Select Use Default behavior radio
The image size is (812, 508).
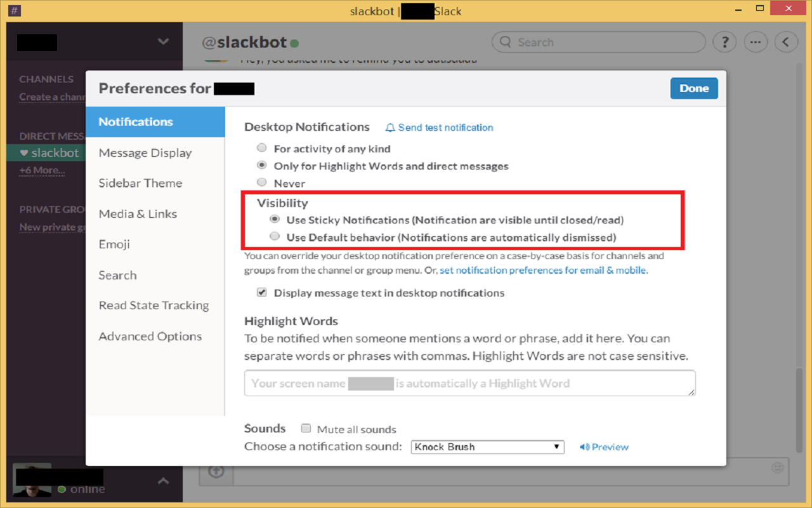point(274,236)
